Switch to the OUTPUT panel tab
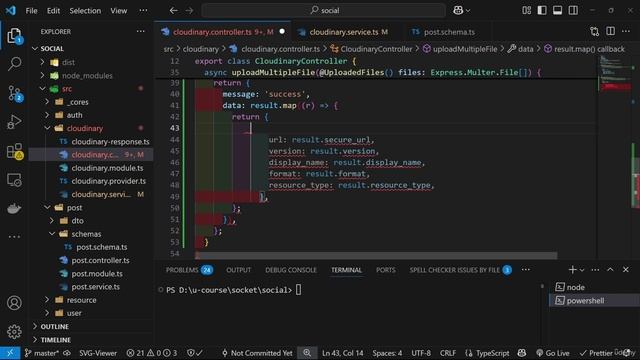Image resolution: width=640 pixels, height=360 pixels. (238, 270)
